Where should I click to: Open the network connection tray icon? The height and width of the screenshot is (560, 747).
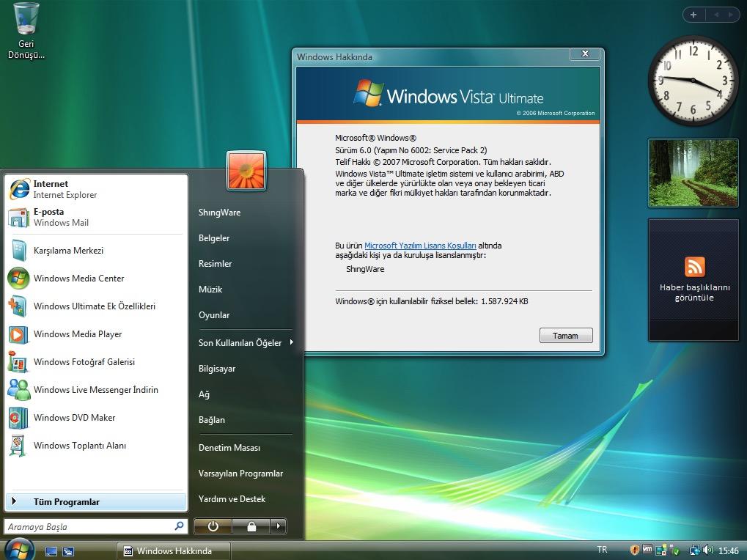(694, 550)
